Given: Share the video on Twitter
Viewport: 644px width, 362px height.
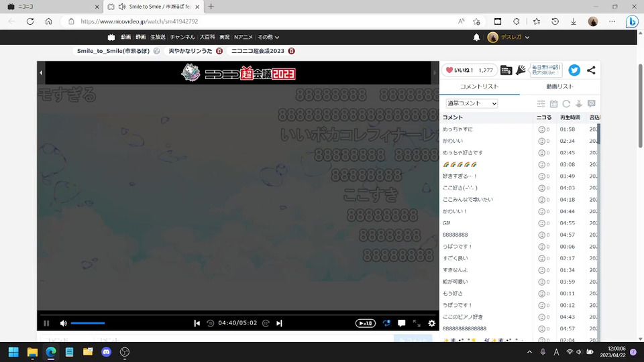Looking at the screenshot, I should point(574,70).
